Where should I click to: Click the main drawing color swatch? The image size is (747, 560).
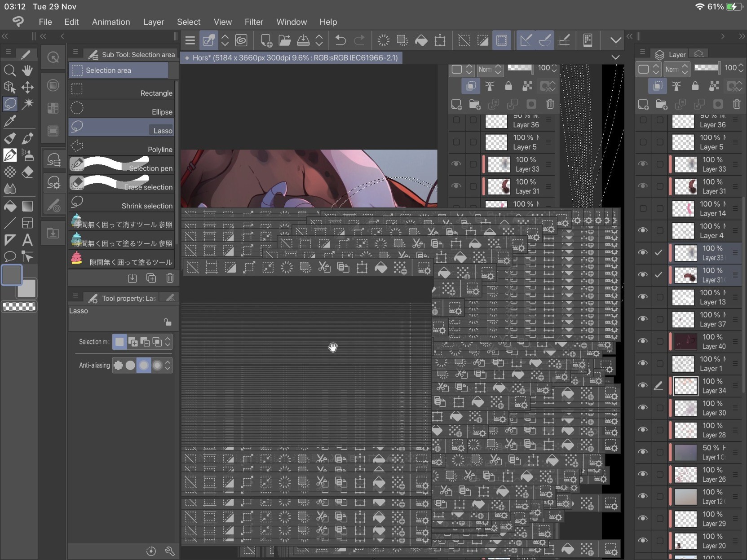(x=12, y=275)
